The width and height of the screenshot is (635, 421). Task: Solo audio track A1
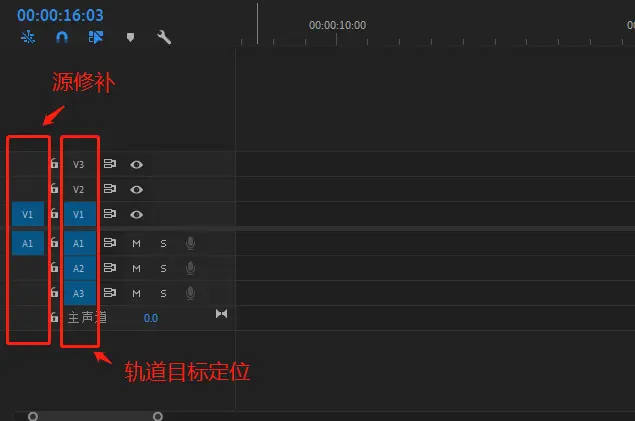pos(163,243)
